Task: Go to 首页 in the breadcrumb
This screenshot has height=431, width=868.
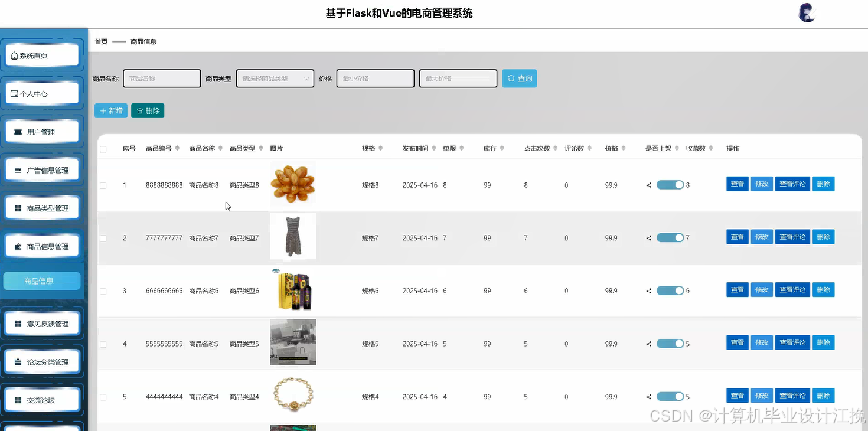Action: pyautogui.click(x=101, y=41)
